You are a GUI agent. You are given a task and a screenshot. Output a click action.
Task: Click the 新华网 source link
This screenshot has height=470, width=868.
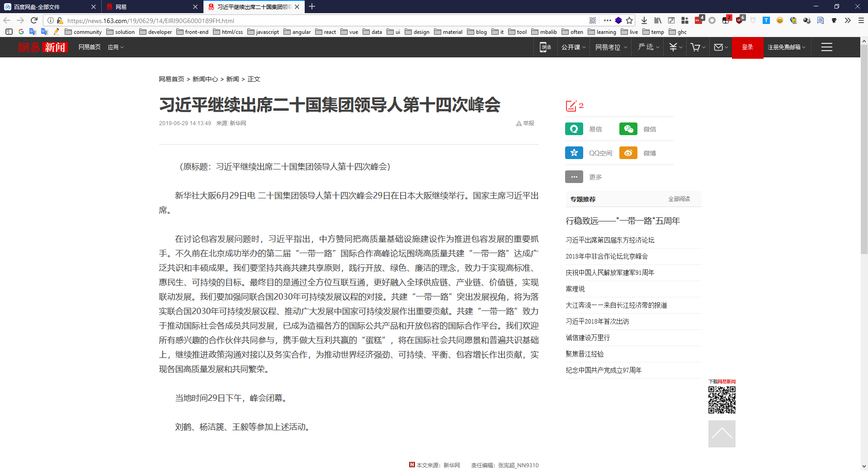[x=238, y=123]
